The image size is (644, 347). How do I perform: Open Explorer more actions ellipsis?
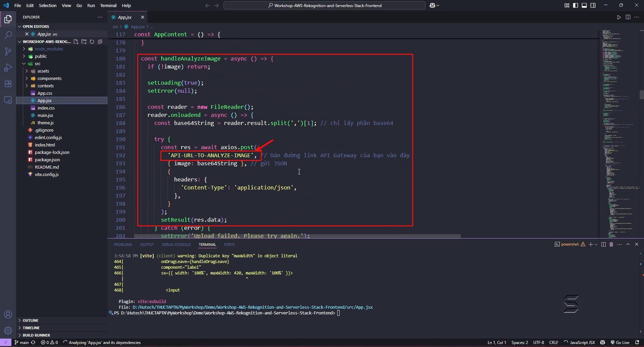tap(100, 17)
